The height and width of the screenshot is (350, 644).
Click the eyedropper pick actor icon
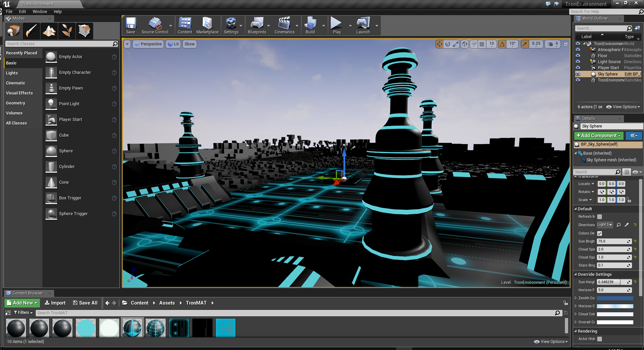tap(627, 225)
